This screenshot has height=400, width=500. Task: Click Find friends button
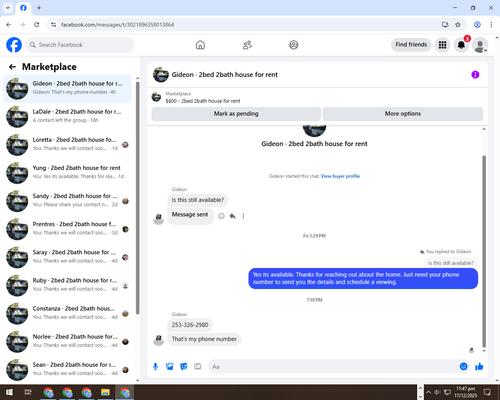click(x=411, y=45)
